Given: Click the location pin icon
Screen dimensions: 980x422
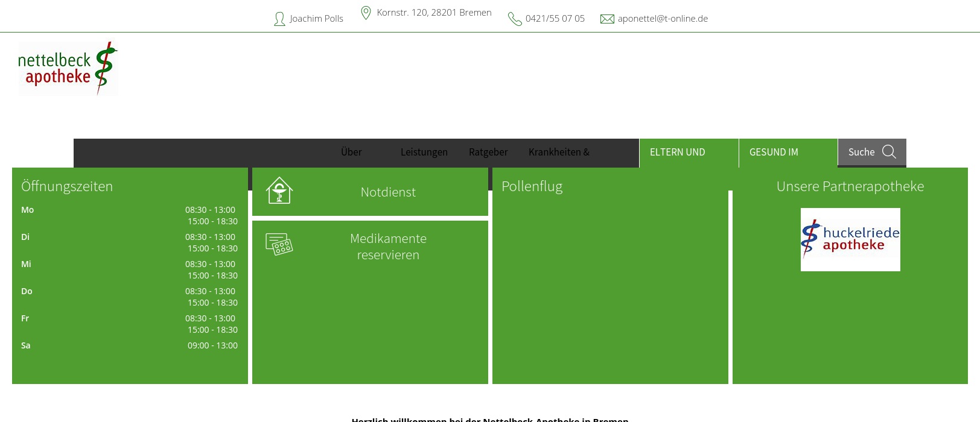Looking at the screenshot, I should point(366,13).
